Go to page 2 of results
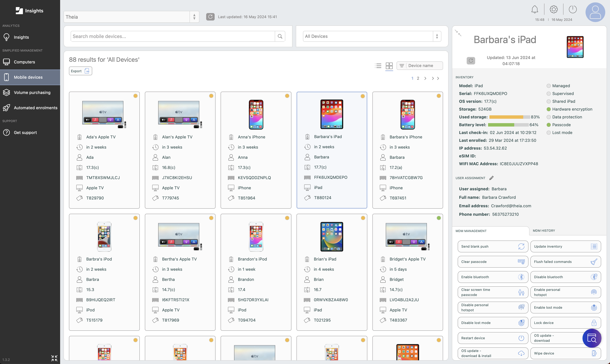Screen dimensions: 610x364 418,79
